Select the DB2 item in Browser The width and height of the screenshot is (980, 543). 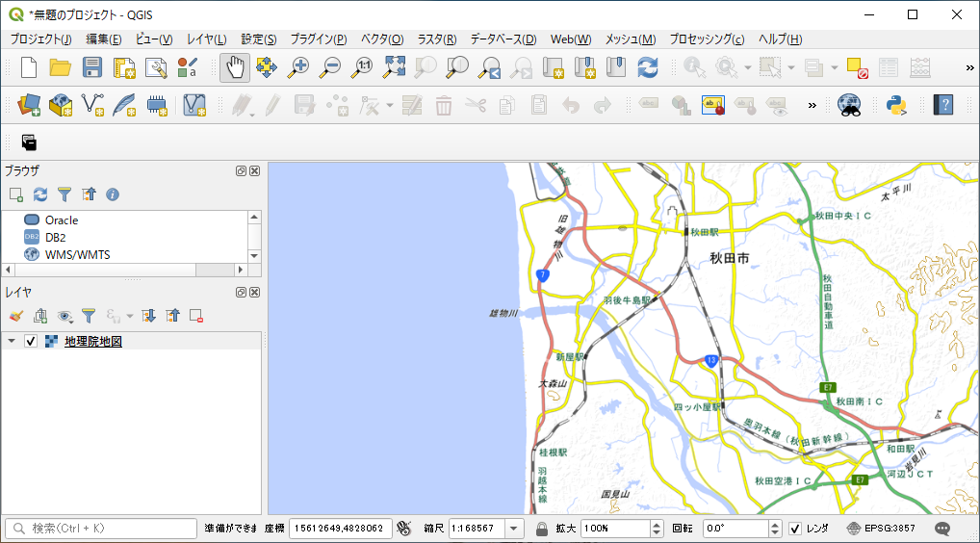pos(56,238)
